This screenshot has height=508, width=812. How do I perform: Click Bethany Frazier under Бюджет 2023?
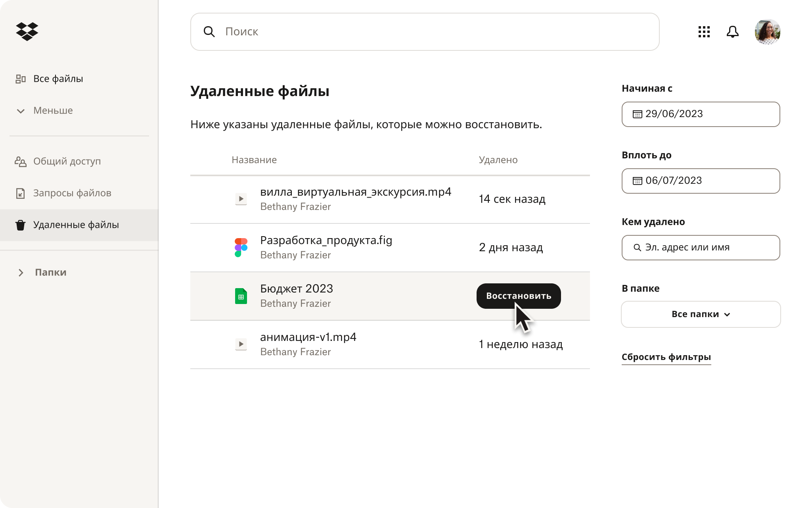295,304
